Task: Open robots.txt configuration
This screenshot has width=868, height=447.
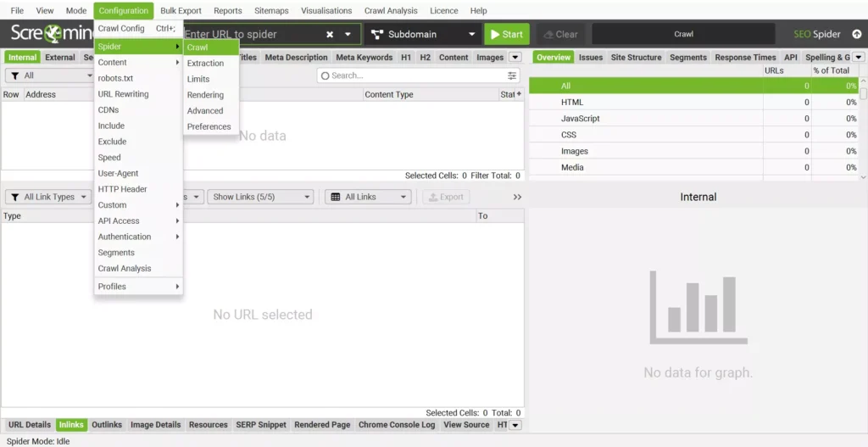Action: [138, 78]
